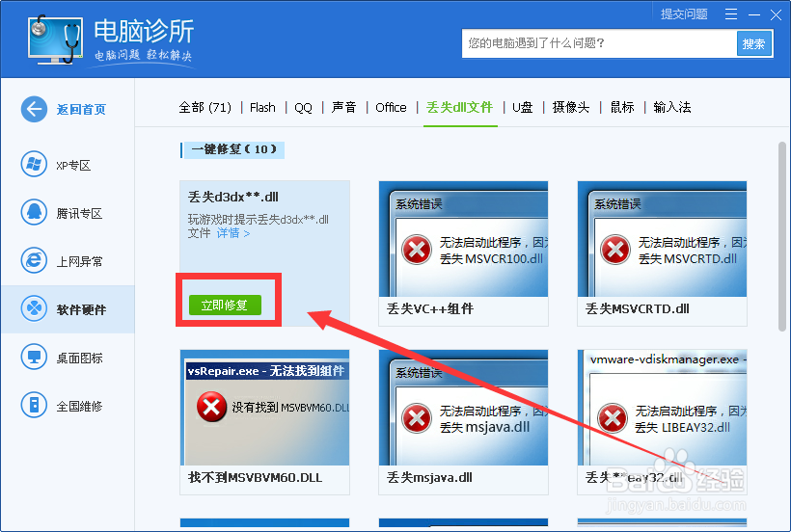The width and height of the screenshot is (791, 532).
Task: Click the 一键修复 (10) section header
Action: coord(233,149)
